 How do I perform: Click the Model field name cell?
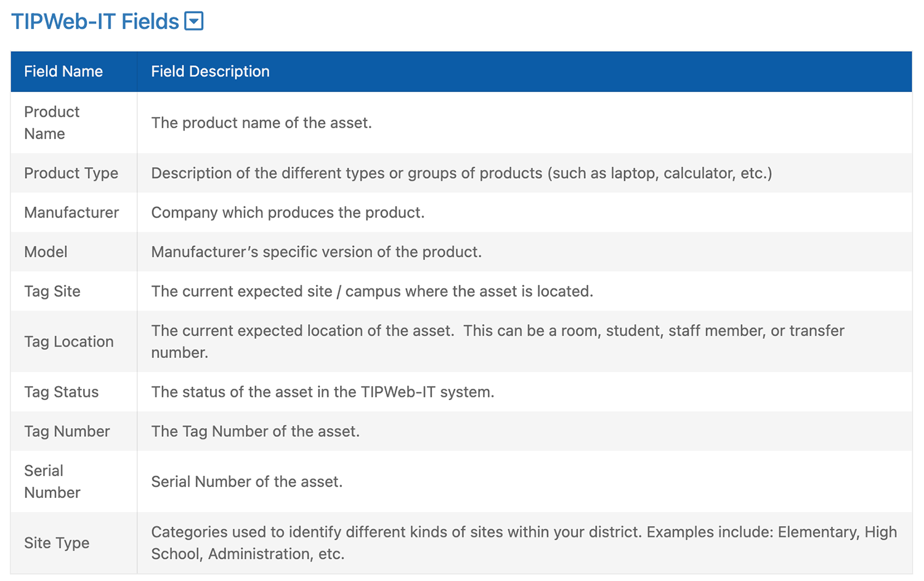74,252
